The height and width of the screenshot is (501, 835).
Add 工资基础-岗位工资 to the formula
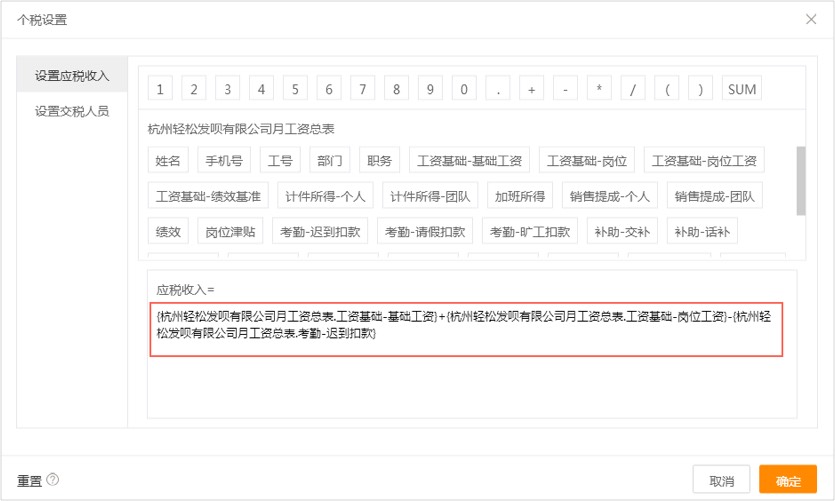(704, 160)
